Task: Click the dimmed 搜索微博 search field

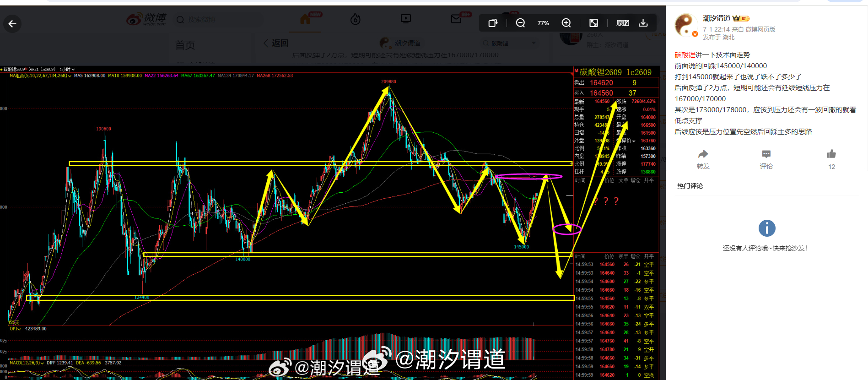Action: tap(219, 20)
